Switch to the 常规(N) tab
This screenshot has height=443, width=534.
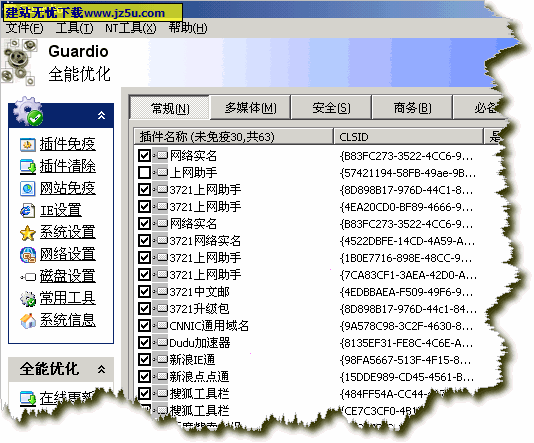pyautogui.click(x=170, y=108)
